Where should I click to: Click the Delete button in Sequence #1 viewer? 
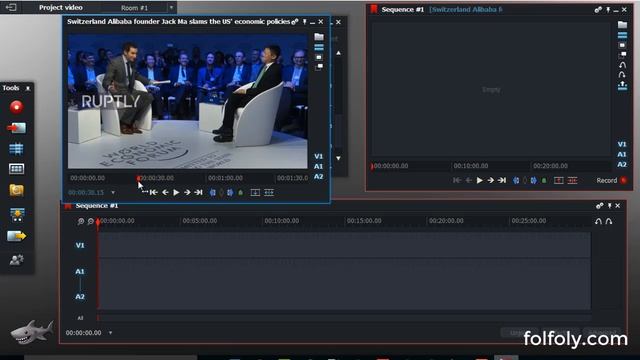(559, 180)
